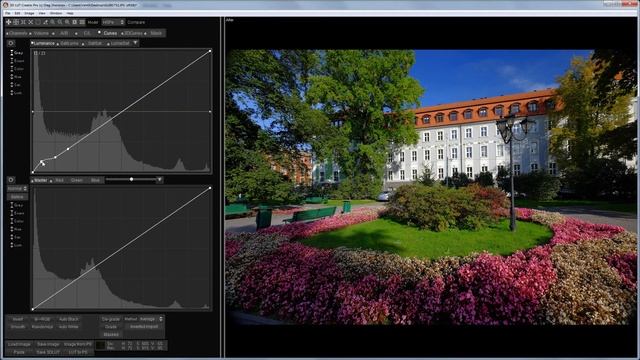Viewport: 640px width, 360px height.
Task: Open the Model dropdown
Action: [x=113, y=22]
